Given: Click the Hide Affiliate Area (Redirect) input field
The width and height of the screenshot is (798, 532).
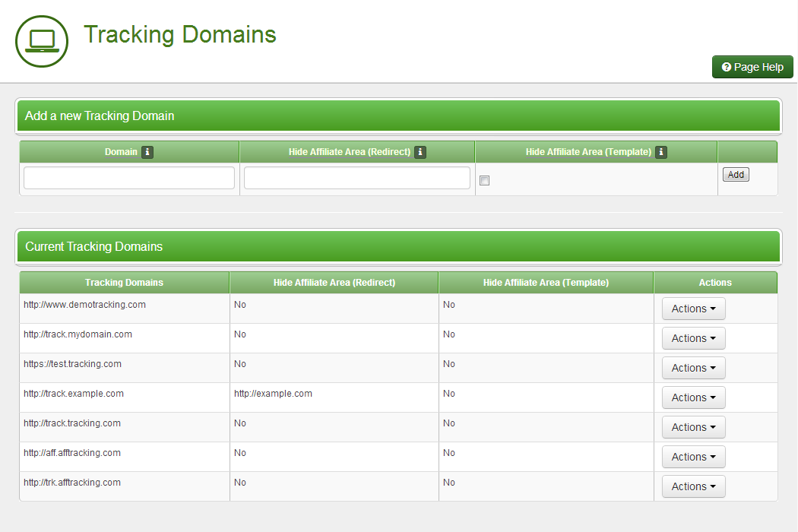Looking at the screenshot, I should (x=356, y=178).
